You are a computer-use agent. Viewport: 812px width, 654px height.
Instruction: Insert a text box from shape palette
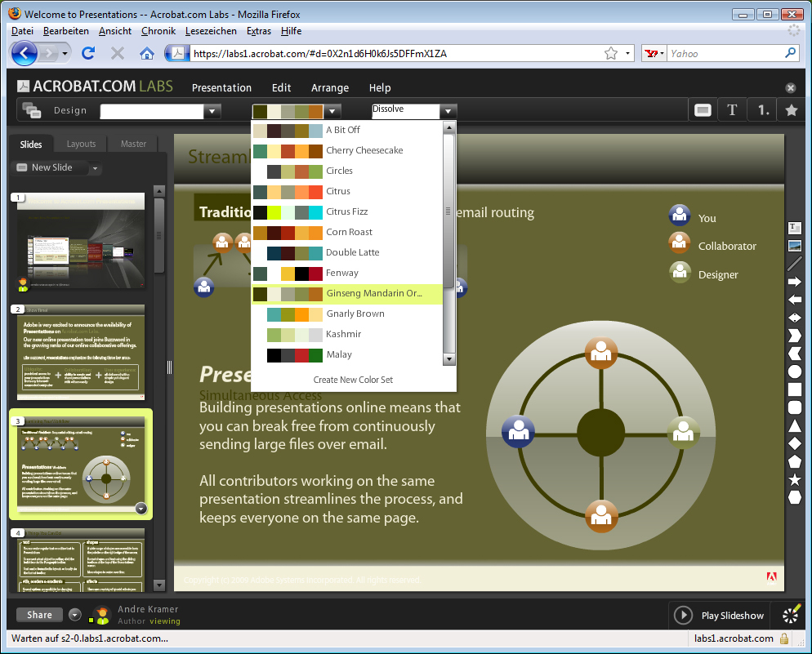click(794, 228)
